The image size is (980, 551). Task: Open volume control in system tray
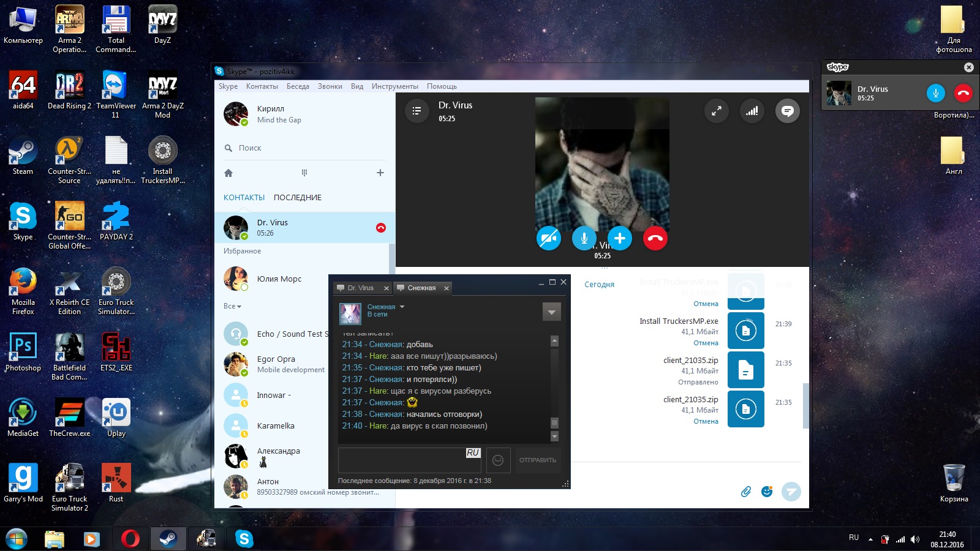pos(915,539)
